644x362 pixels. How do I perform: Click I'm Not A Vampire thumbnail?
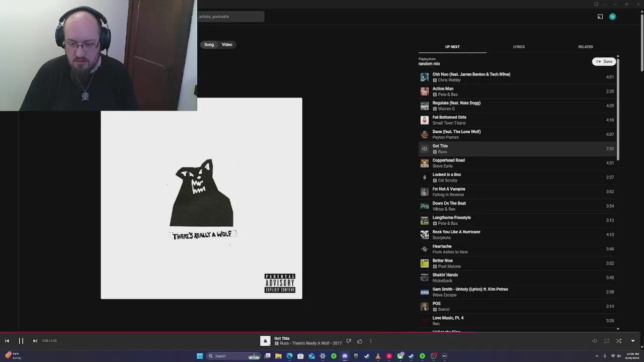coord(425,192)
